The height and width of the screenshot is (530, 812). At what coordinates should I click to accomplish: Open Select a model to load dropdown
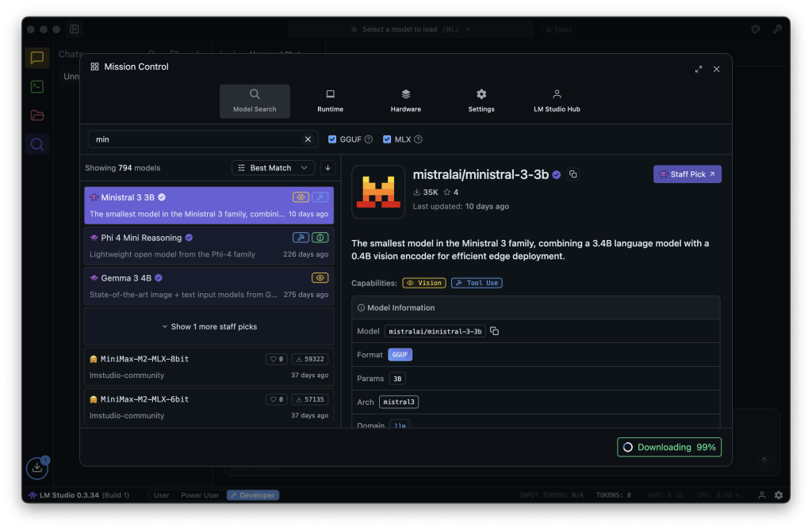410,29
